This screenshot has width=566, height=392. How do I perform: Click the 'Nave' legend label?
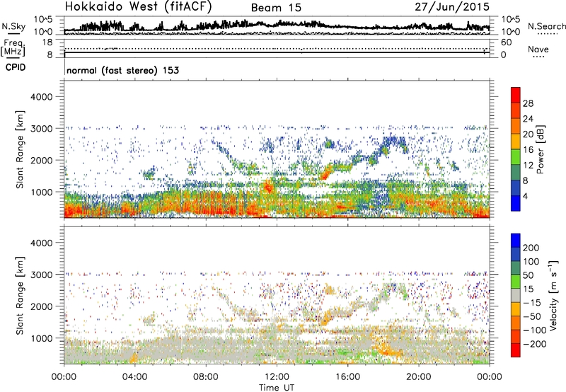click(538, 49)
